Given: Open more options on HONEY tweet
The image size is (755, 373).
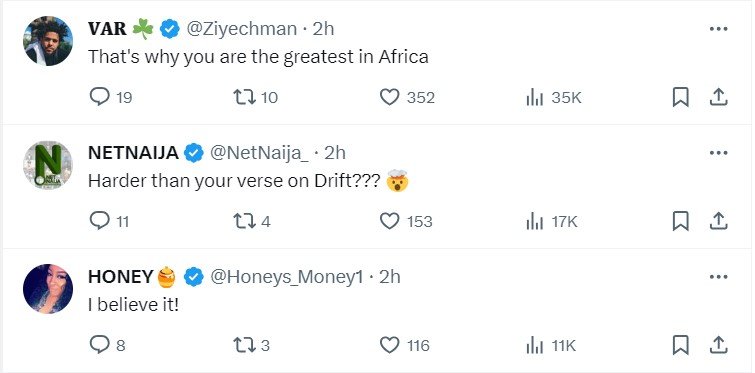Looking at the screenshot, I should coord(718,277).
